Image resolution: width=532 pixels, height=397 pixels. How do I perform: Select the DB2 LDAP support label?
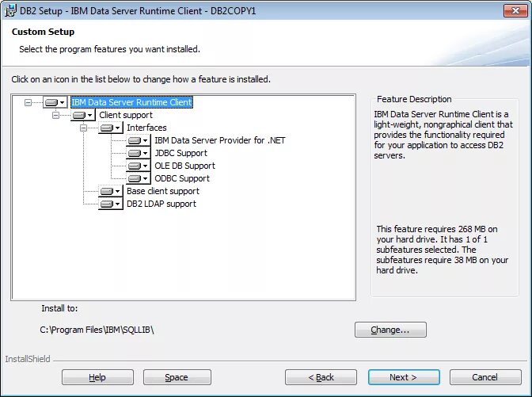[161, 204]
